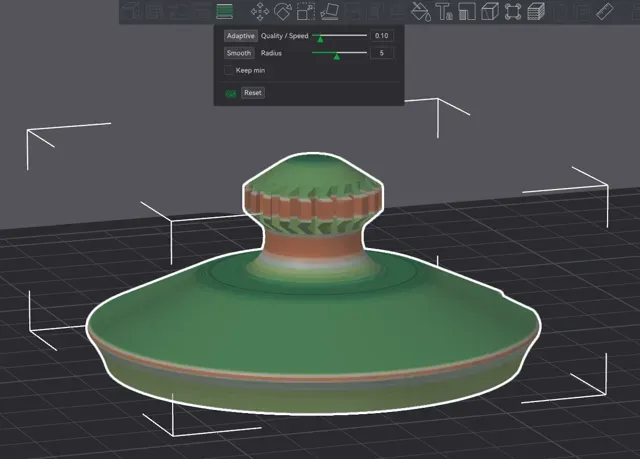640x459 pixels.
Task: Click the Adaptive button
Action: coord(241,36)
